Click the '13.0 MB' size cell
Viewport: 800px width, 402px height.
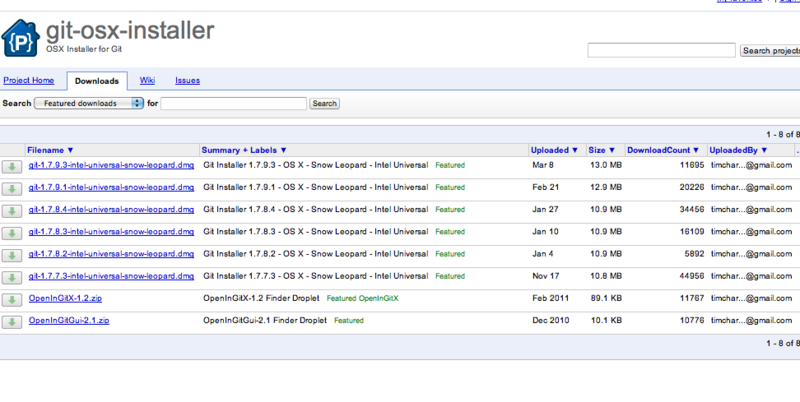tap(606, 165)
